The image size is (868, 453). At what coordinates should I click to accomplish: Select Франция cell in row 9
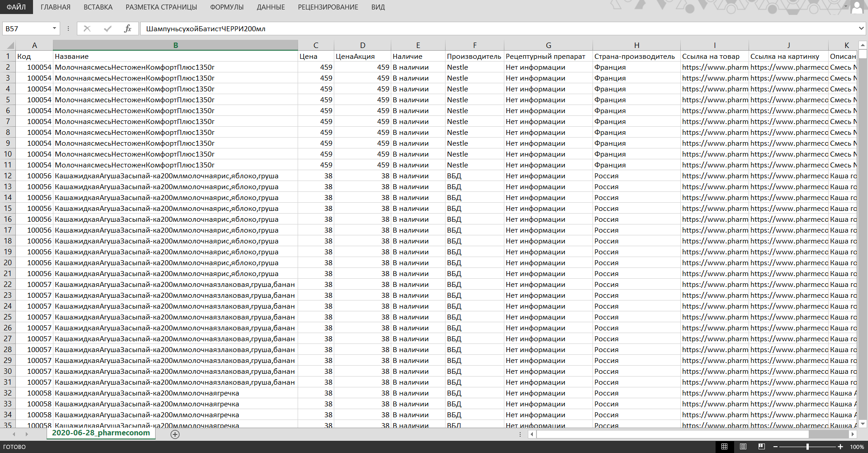click(636, 143)
